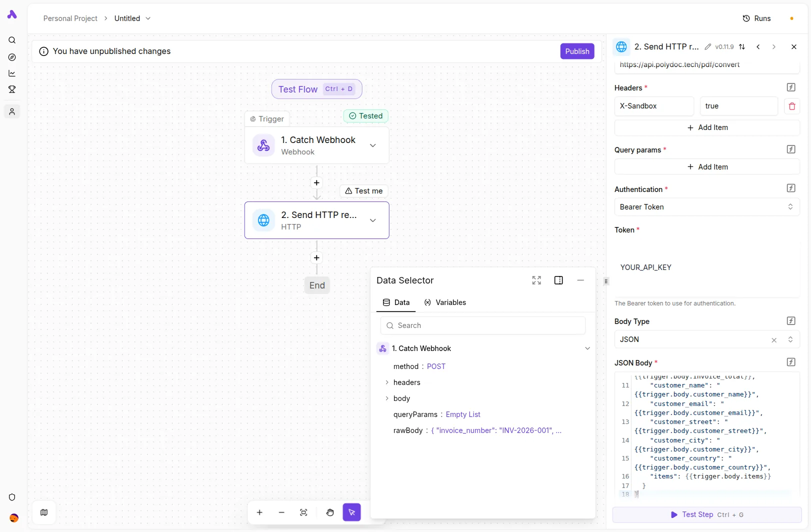Switch to the Data tab

point(396,302)
